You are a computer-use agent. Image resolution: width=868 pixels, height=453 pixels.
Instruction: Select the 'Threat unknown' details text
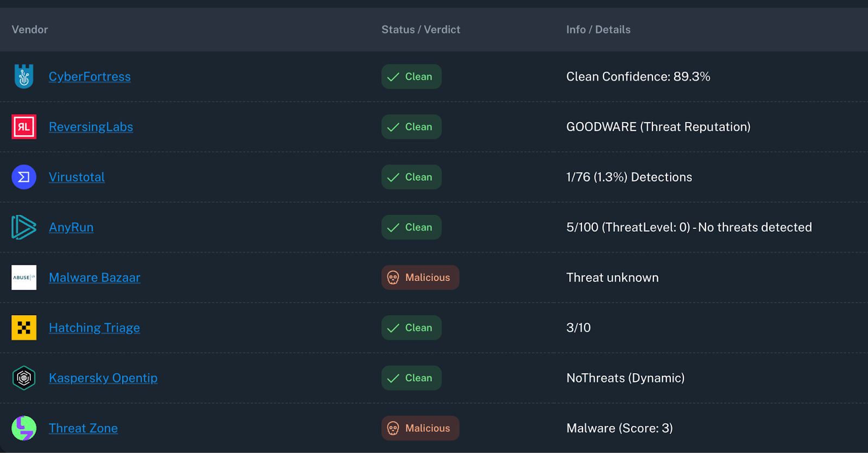tap(612, 277)
